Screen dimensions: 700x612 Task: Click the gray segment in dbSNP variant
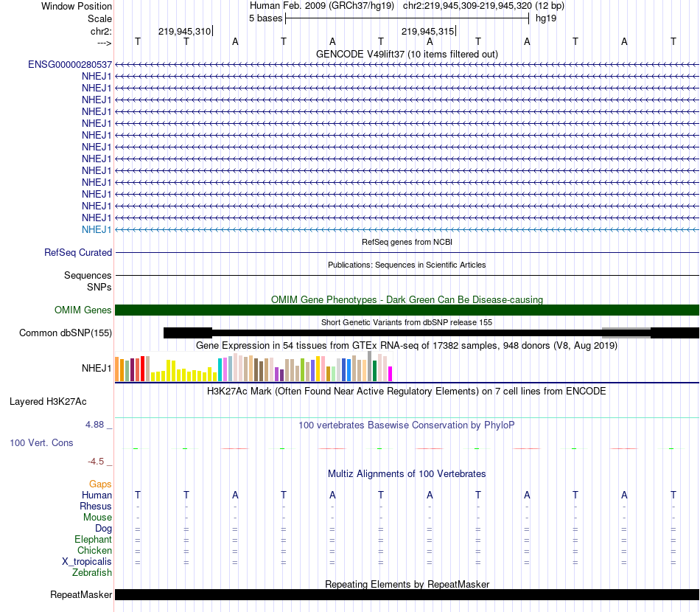626,333
